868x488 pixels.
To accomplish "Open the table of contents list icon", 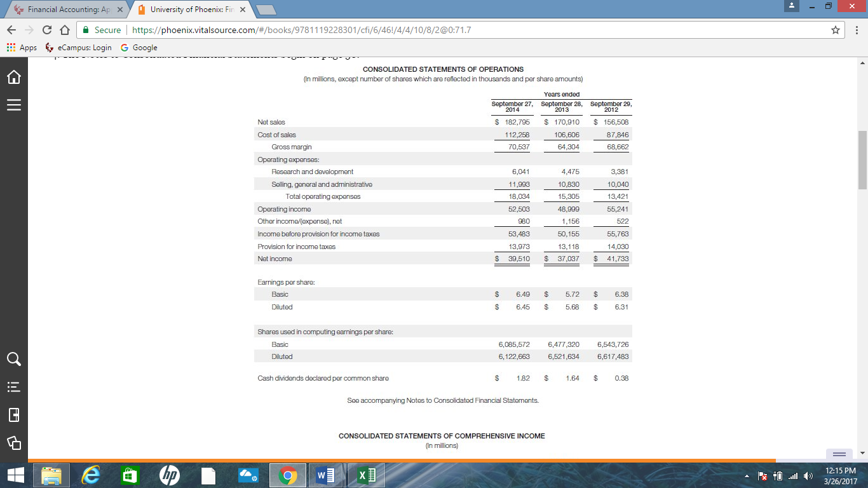I will pyautogui.click(x=13, y=388).
